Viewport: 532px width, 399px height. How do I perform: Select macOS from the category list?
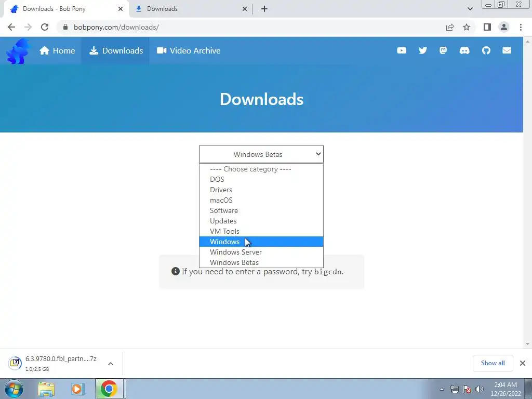[261, 200]
